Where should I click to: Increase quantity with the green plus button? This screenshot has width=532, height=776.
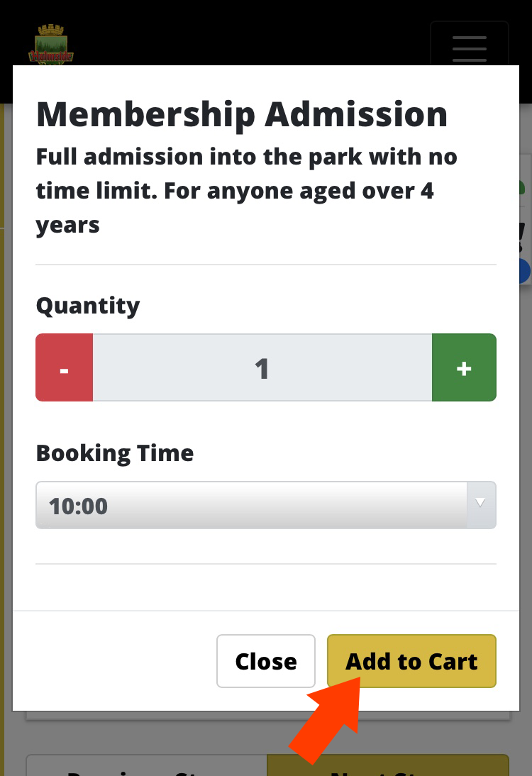coord(464,367)
